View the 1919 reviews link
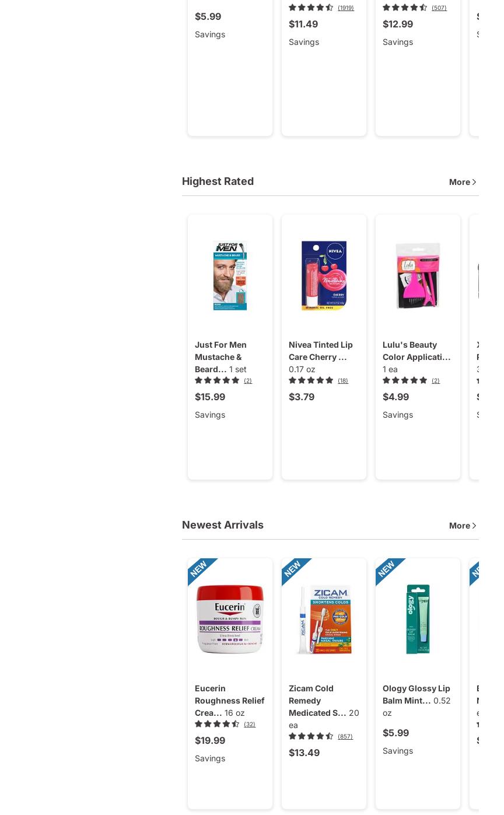This screenshot has height=815, width=504. coord(346,8)
